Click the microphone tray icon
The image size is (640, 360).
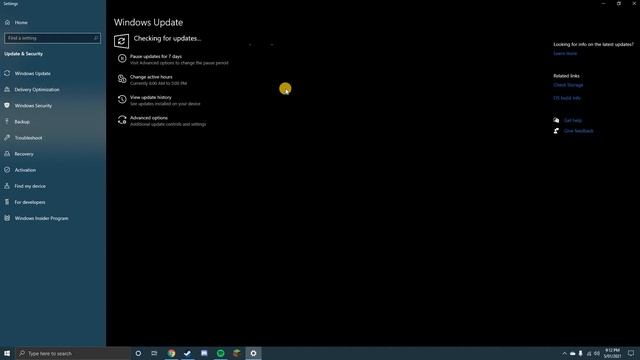pyautogui.click(x=580, y=353)
